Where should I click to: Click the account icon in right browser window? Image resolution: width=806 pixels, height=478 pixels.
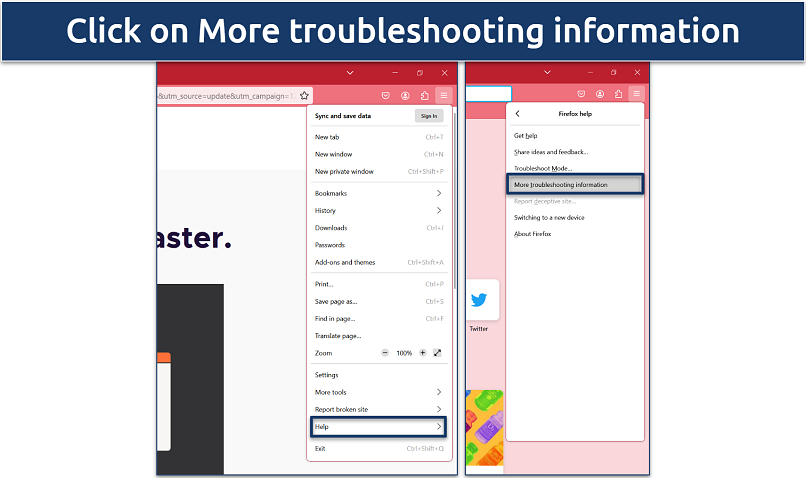pyautogui.click(x=598, y=96)
